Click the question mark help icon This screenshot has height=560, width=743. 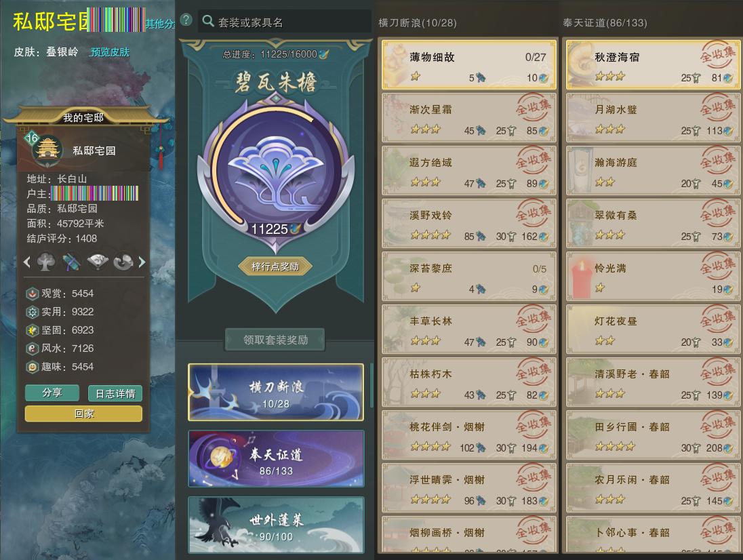coord(186,20)
